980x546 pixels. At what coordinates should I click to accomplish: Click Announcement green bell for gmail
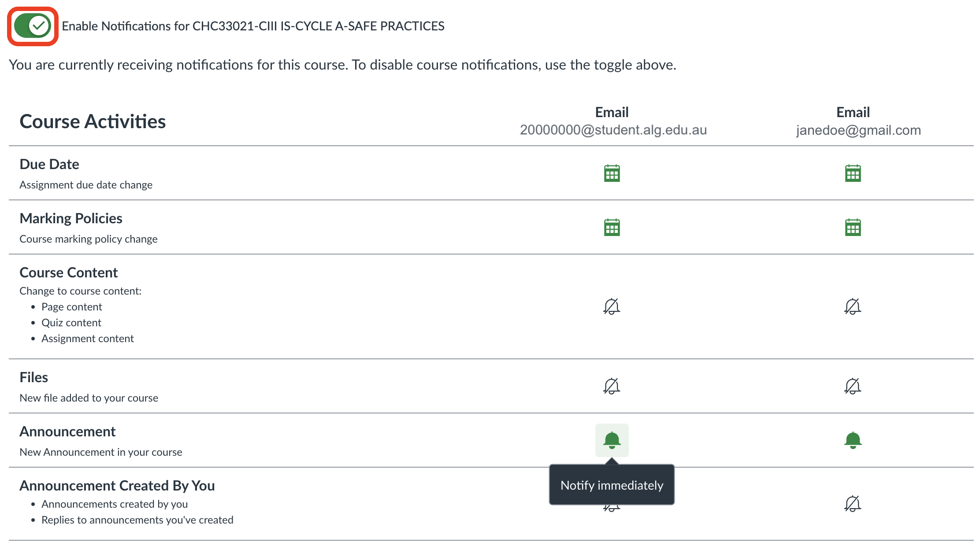pyautogui.click(x=853, y=440)
